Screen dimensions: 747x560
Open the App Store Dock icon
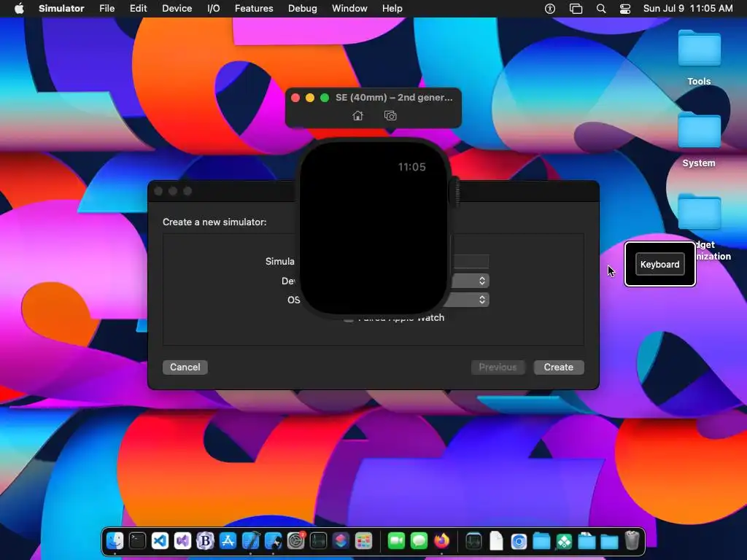coord(228,541)
